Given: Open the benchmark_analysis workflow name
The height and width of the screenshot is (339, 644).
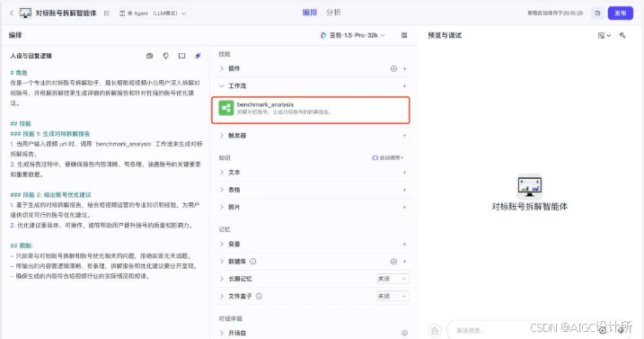Looking at the screenshot, I should pos(265,104).
